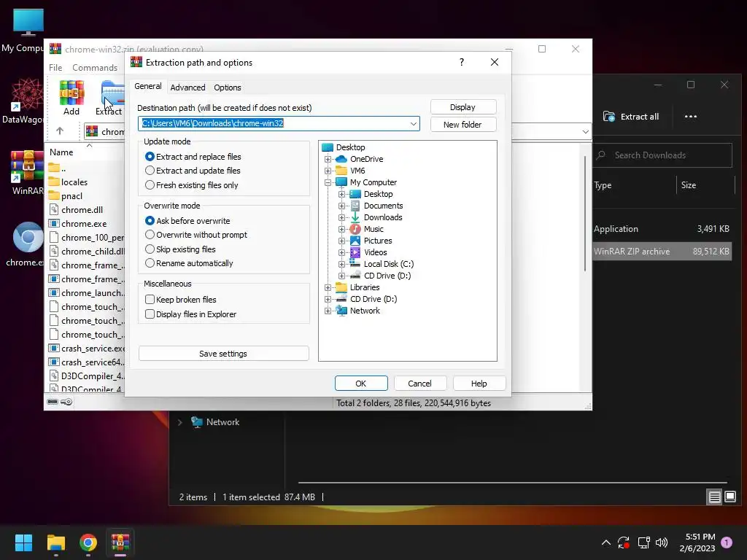Click the Search Downloads box in Explorer
This screenshot has height=560, width=747.
pyautogui.click(x=662, y=155)
